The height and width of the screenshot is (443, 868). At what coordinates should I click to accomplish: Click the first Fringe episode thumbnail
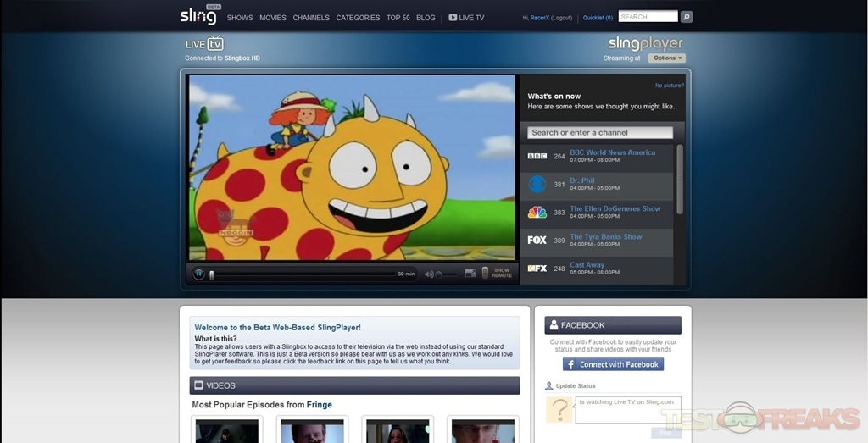point(226,430)
